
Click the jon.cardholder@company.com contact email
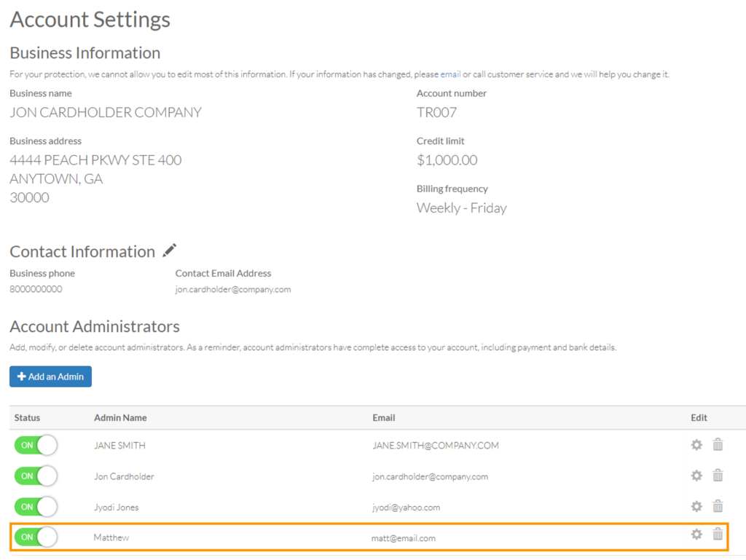tap(233, 289)
